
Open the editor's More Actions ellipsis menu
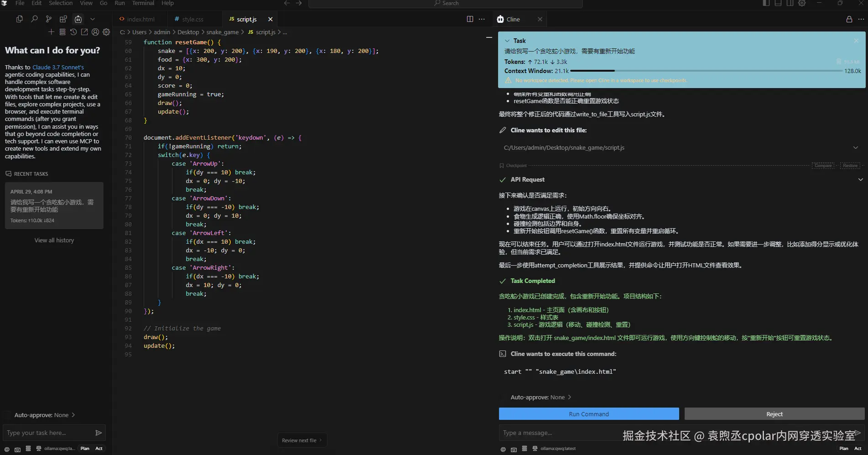482,19
